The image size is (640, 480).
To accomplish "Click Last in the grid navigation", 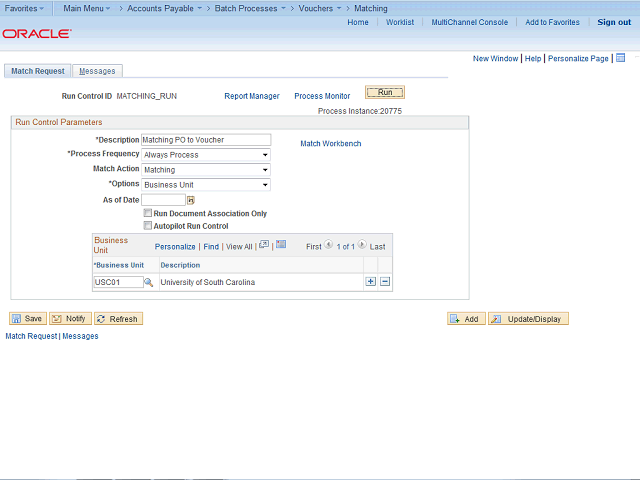I will click(377, 247).
